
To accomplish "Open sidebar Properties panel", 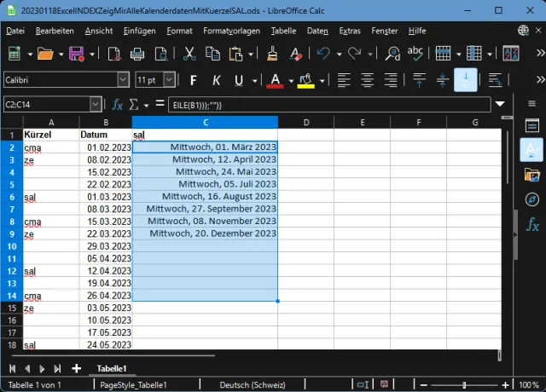I will click(x=532, y=126).
